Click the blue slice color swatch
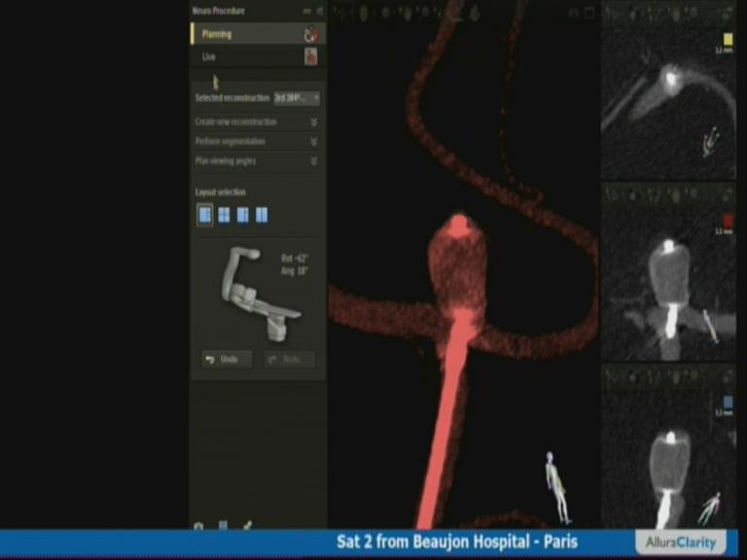 [x=729, y=402]
